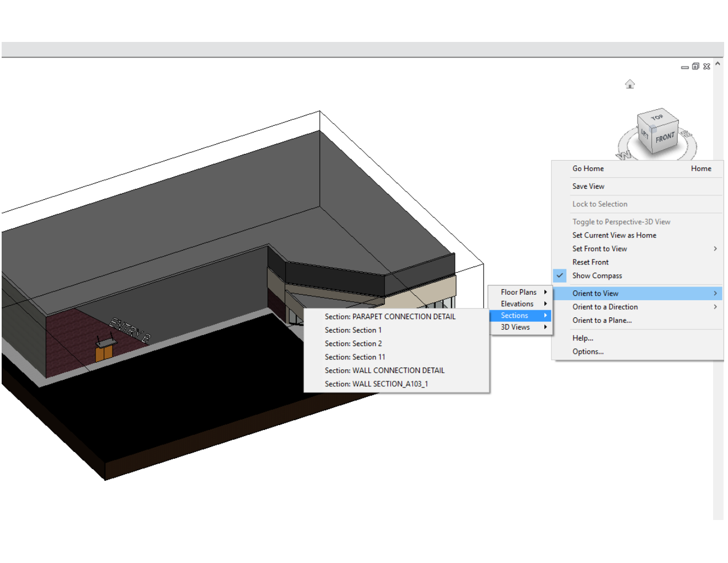Open the 3D Views submenu
This screenshot has height=563, width=728.
pos(520,327)
